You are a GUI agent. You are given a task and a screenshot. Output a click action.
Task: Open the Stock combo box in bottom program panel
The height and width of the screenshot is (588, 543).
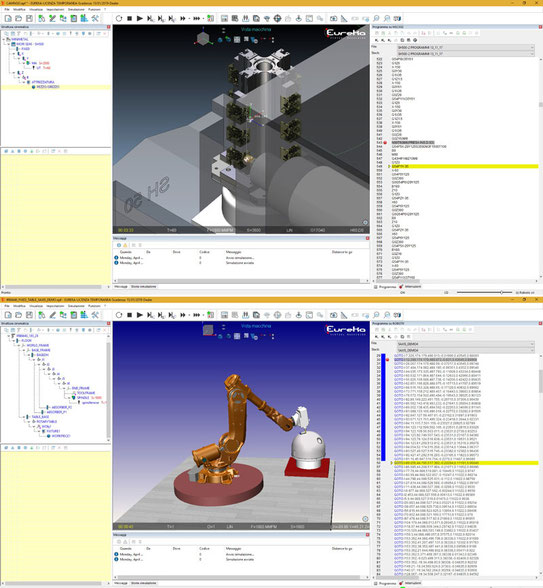[x=465, y=350]
